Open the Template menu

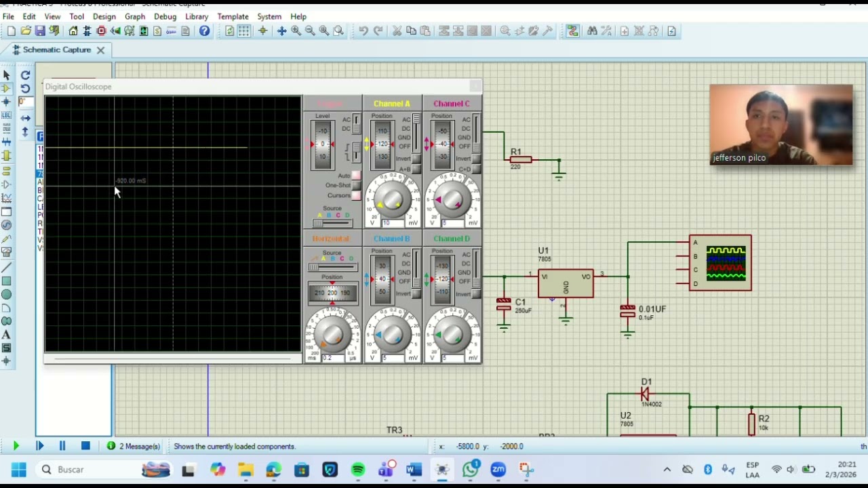[x=233, y=16]
